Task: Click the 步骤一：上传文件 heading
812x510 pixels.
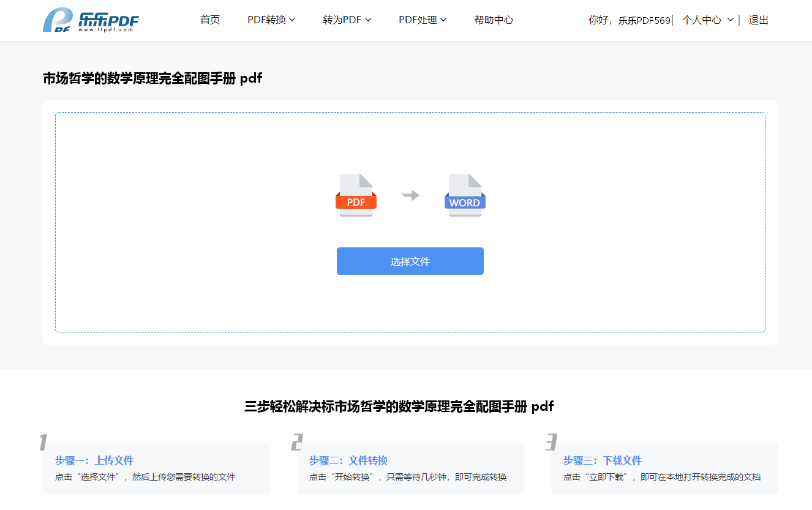Action: (94, 460)
